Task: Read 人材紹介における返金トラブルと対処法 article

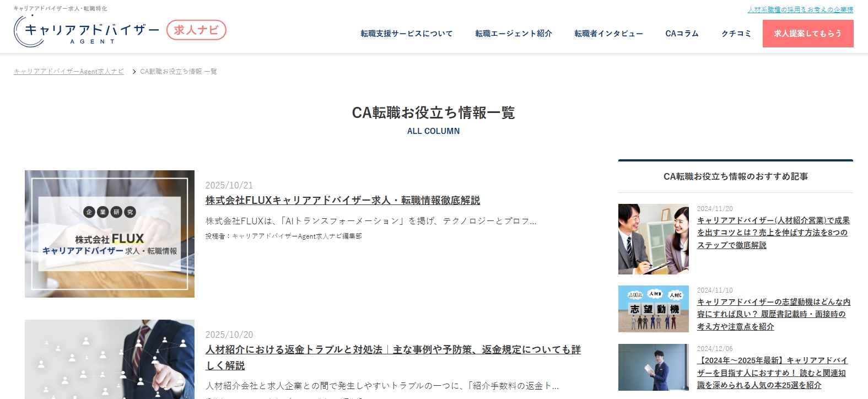Action: click(x=392, y=350)
